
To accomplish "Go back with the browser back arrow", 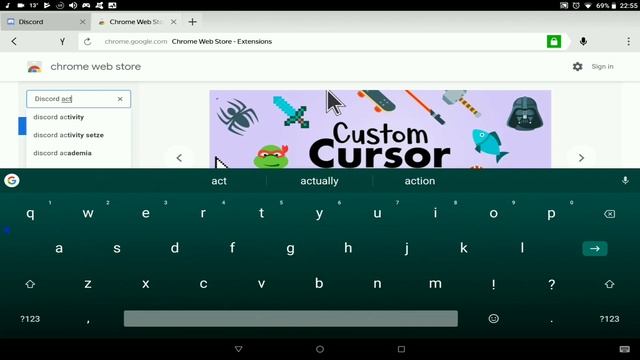I will (14, 41).
